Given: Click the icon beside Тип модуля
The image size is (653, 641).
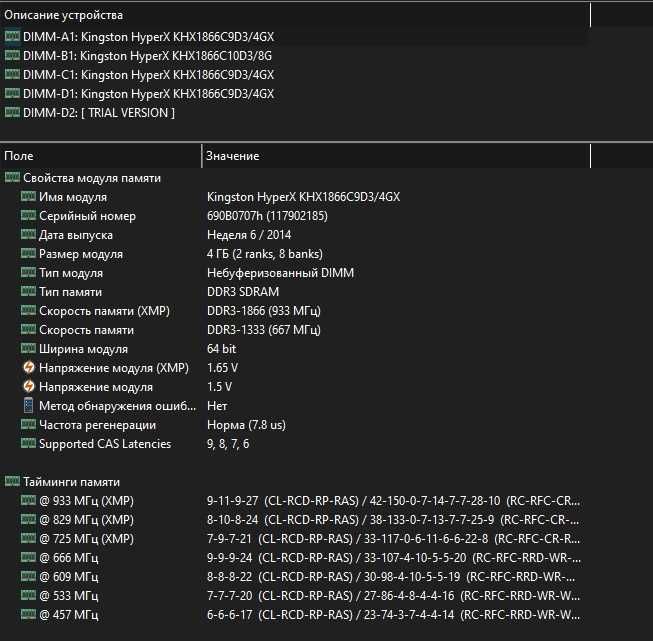Looking at the screenshot, I should coord(28,272).
